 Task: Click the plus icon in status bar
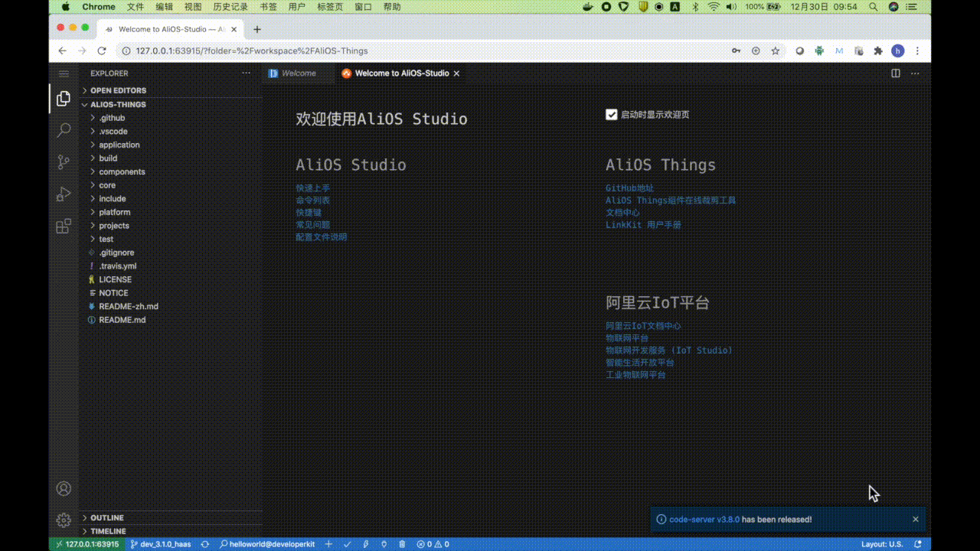[328, 544]
